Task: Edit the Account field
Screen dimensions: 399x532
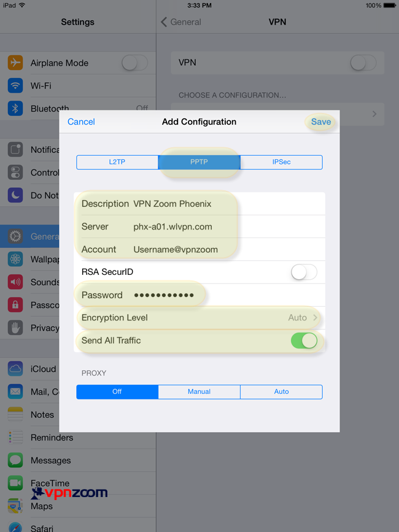Action: click(x=199, y=249)
